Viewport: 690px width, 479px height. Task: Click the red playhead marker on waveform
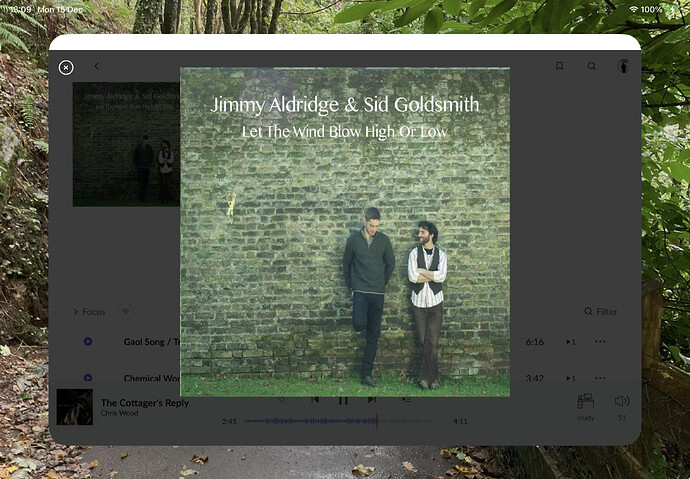click(x=377, y=421)
